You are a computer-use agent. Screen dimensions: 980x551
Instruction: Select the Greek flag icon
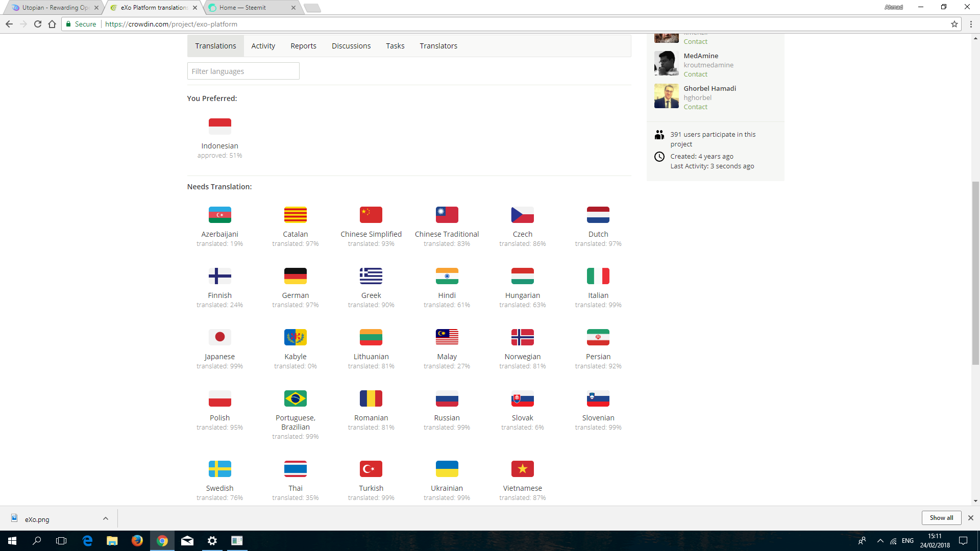pos(371,276)
